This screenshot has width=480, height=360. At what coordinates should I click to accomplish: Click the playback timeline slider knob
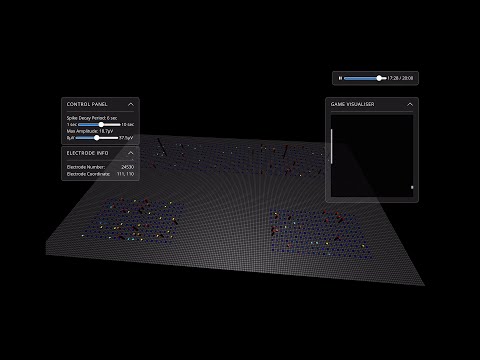tap(379, 78)
